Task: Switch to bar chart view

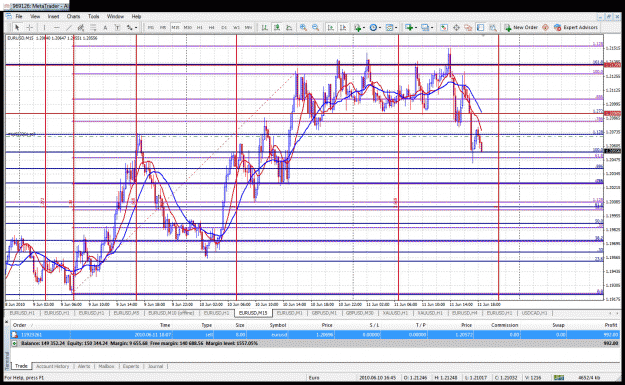Action: click(x=264, y=28)
